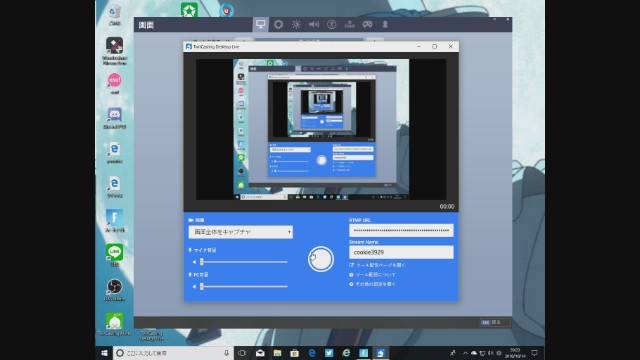
Task: Launch the Discord desktop shortcut
Action: pos(114,118)
